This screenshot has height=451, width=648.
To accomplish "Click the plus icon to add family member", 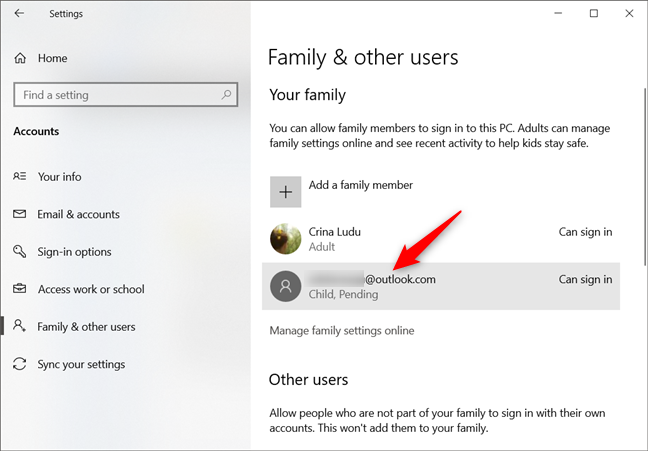I will (286, 191).
